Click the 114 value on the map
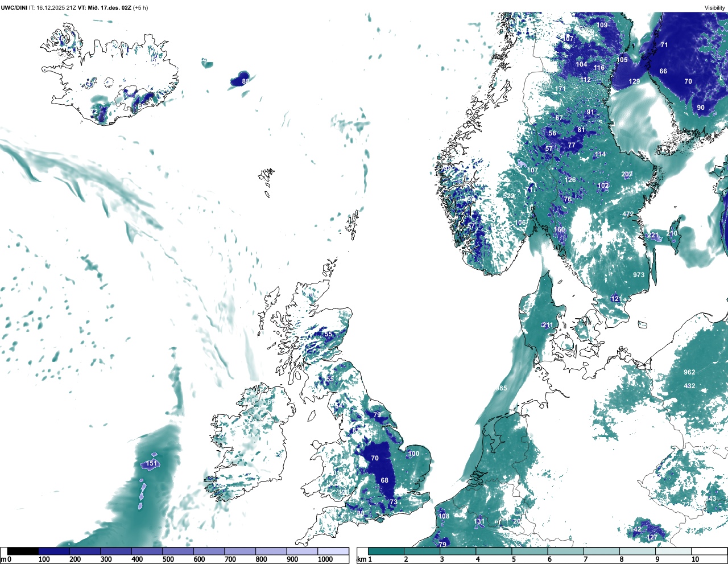The width and height of the screenshot is (728, 564). point(600,154)
